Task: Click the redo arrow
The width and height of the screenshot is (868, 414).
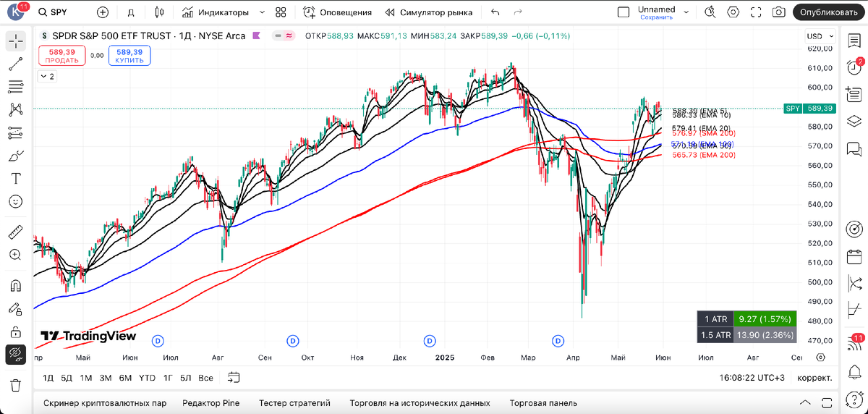Action: pyautogui.click(x=517, y=12)
